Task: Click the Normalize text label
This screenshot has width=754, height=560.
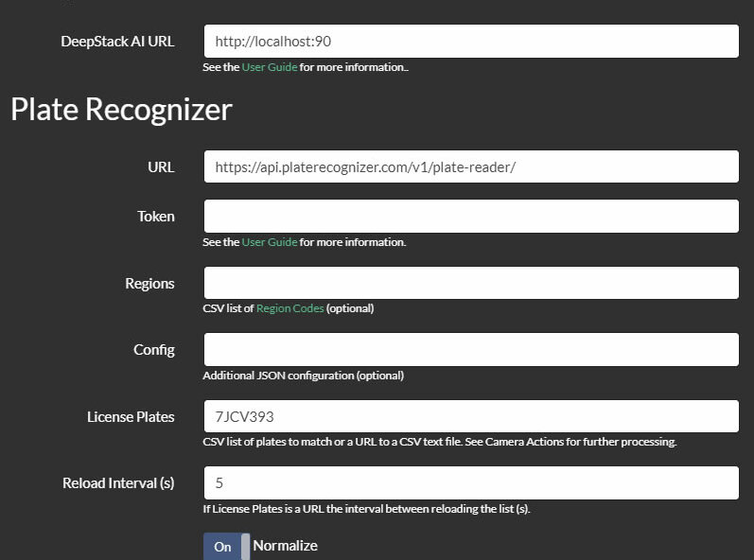Action: 285,546
